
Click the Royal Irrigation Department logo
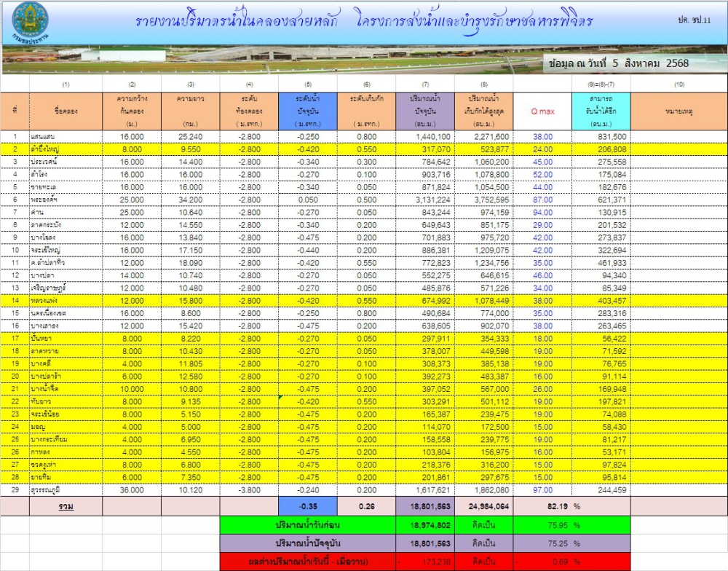point(30,22)
